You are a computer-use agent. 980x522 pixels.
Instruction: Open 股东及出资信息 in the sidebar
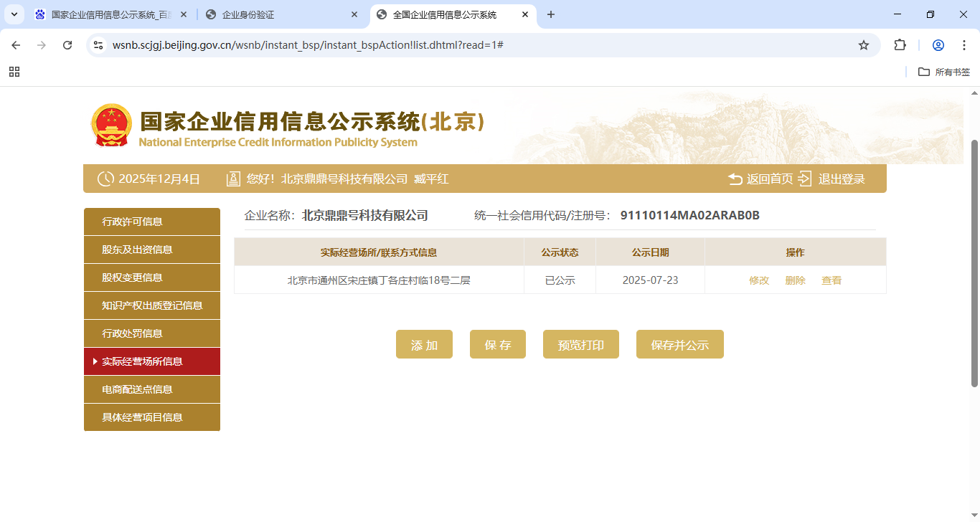(x=152, y=250)
